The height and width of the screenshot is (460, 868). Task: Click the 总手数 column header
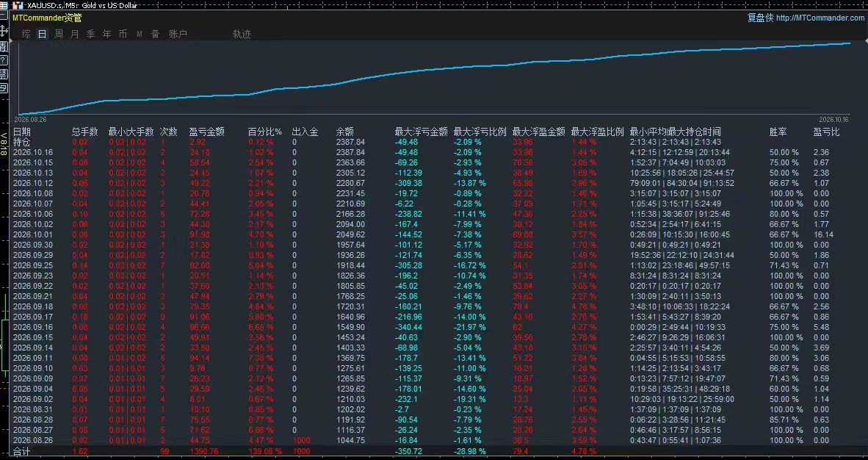84,132
